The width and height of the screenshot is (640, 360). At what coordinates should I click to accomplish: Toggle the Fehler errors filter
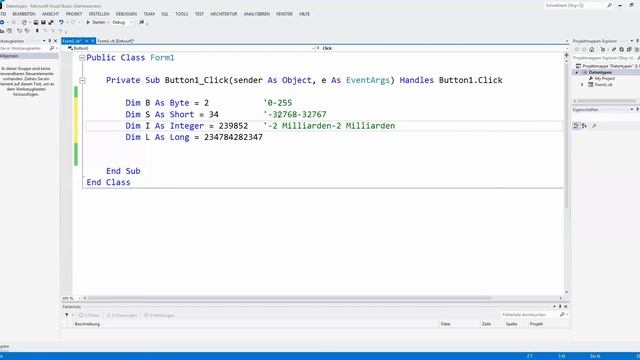tap(89, 315)
